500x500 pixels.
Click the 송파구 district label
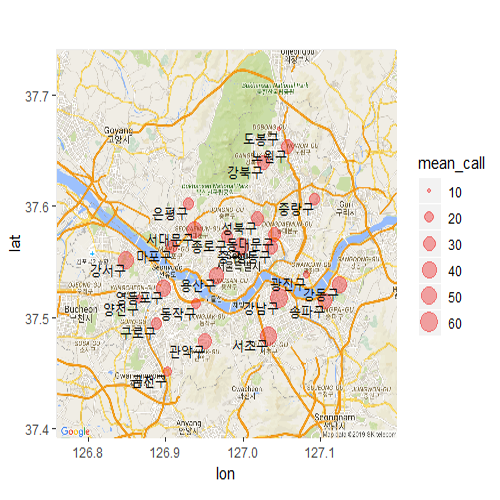(x=307, y=312)
